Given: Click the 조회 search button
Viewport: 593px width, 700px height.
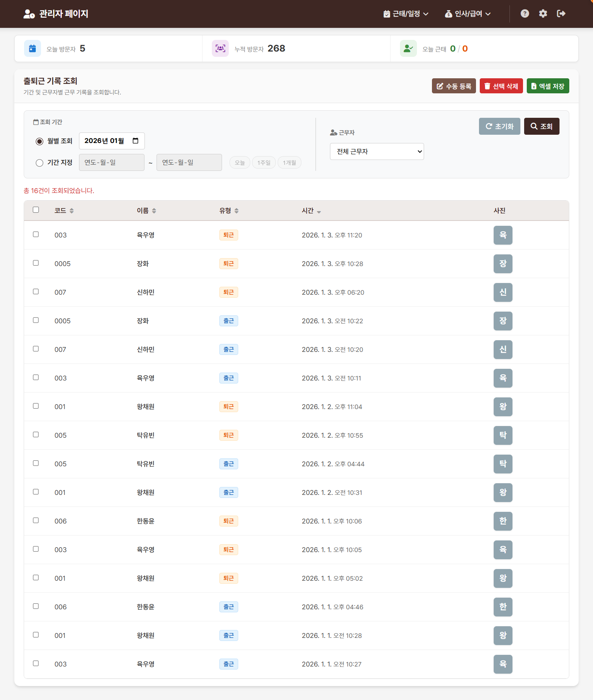Looking at the screenshot, I should click(x=542, y=126).
